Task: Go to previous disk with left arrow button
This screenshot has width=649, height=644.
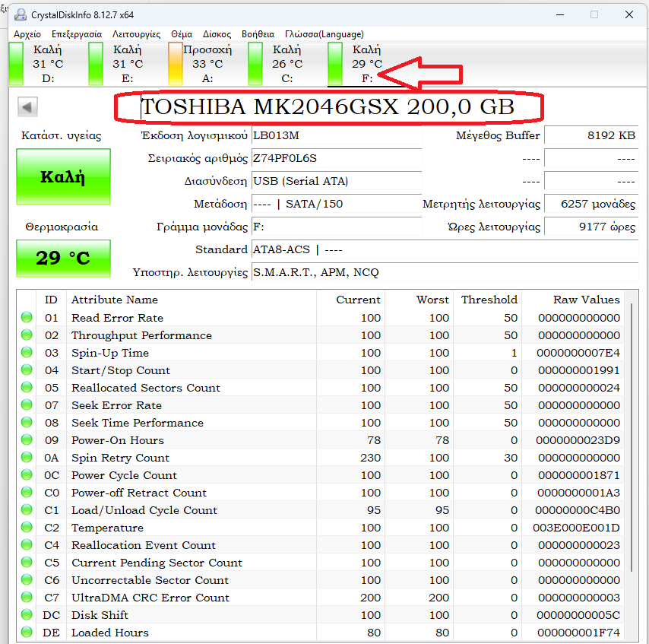Action: (27, 107)
